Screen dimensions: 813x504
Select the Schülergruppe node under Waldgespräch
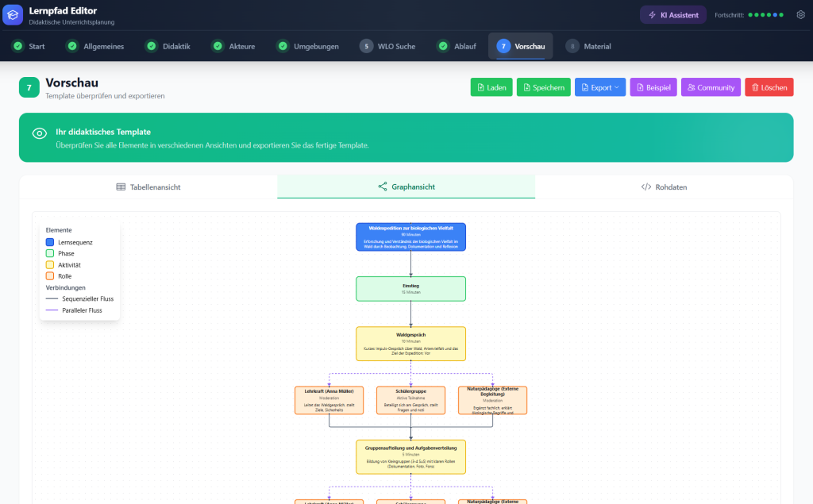point(410,400)
